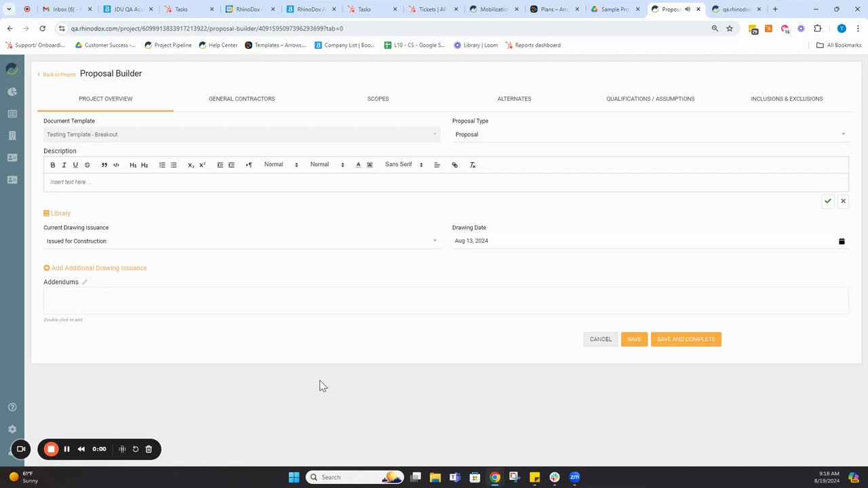868x488 pixels.
Task: Click the Save and Complete button
Action: point(686,339)
